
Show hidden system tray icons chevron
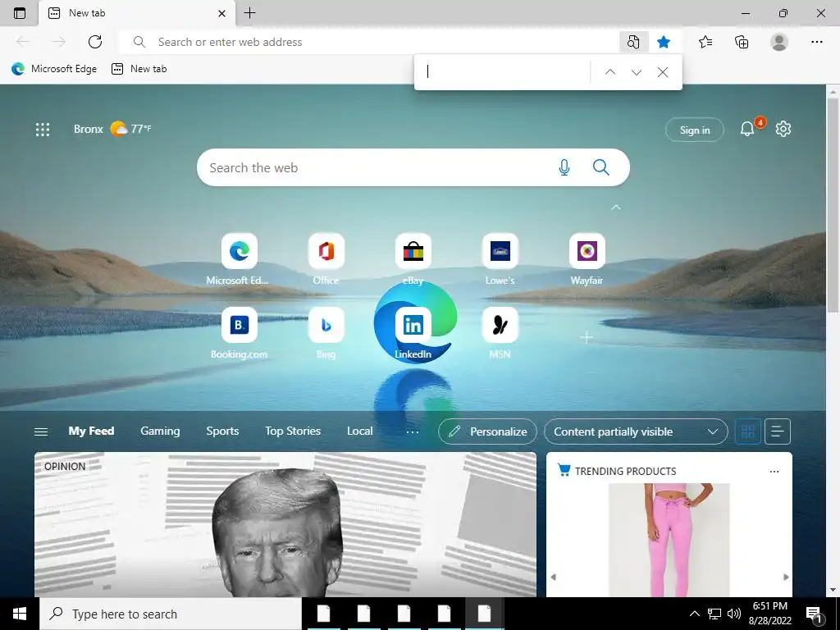point(694,614)
